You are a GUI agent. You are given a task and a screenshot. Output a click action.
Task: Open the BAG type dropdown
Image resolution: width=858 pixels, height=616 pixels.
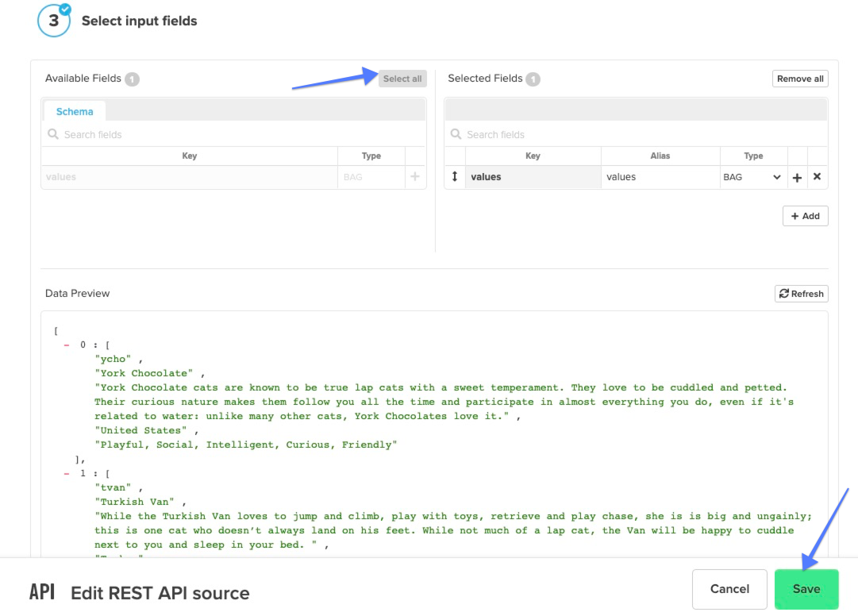pyautogui.click(x=752, y=177)
